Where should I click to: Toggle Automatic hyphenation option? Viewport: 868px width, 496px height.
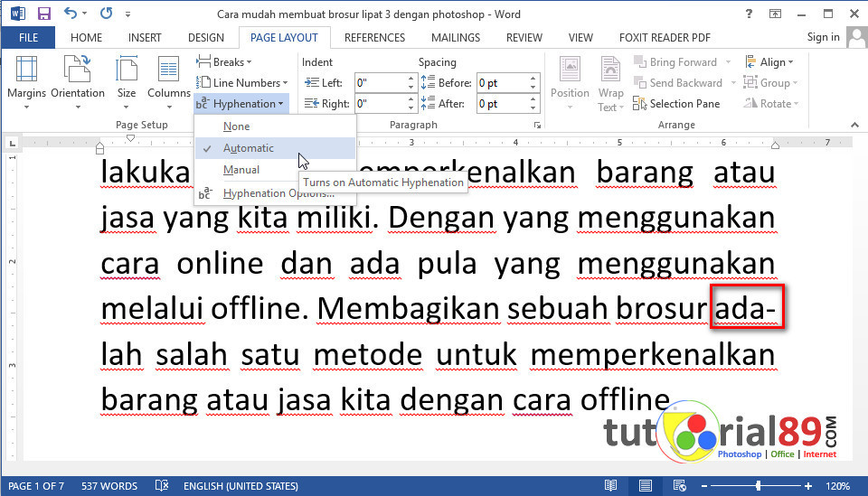(x=275, y=148)
